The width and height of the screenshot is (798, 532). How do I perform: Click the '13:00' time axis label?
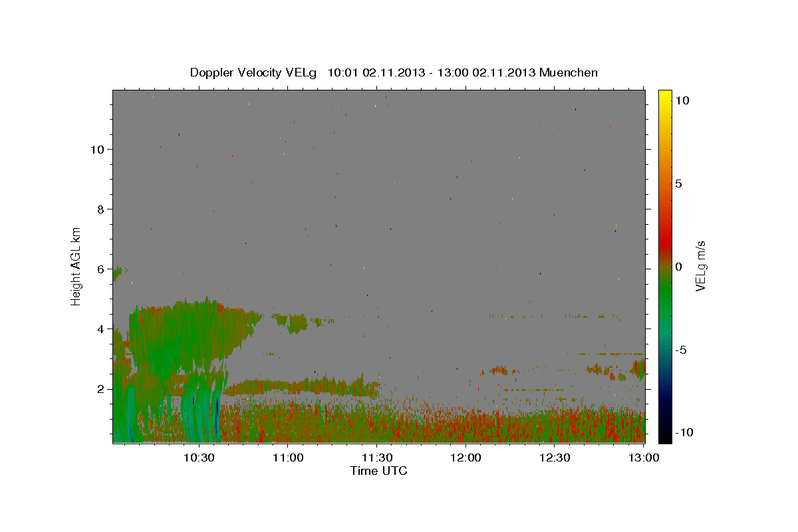(644, 458)
